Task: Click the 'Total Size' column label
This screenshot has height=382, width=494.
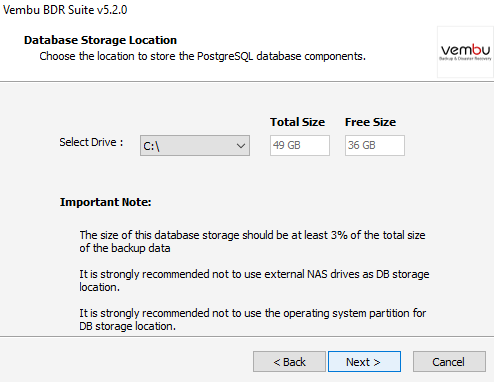Action: tap(297, 122)
